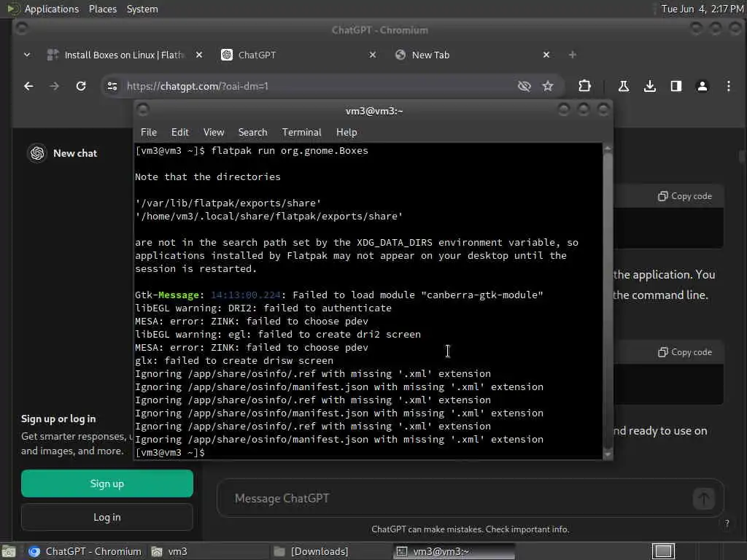Viewport: 747px width, 560px height.
Task: Switch to the ChatGPT tab
Action: (x=298, y=55)
